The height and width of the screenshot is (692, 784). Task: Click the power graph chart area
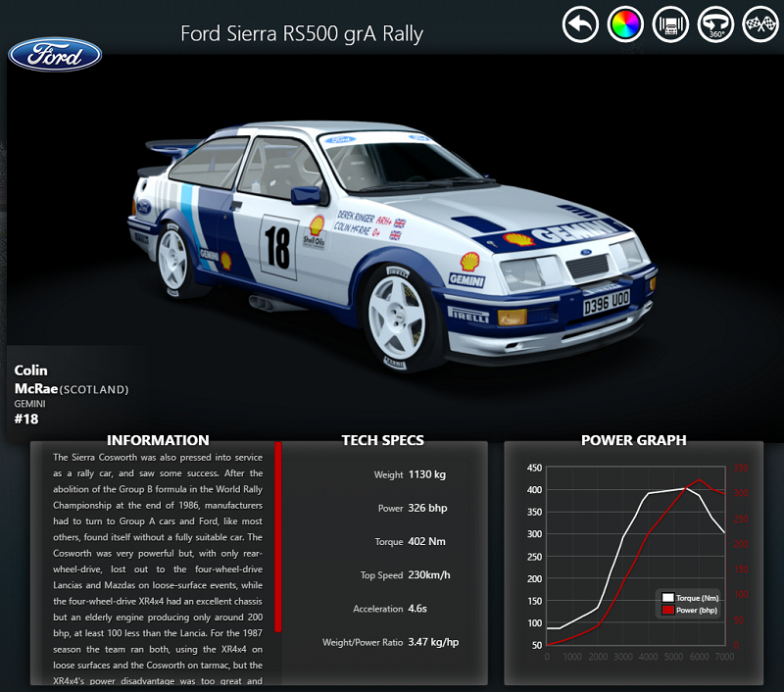click(x=635, y=556)
